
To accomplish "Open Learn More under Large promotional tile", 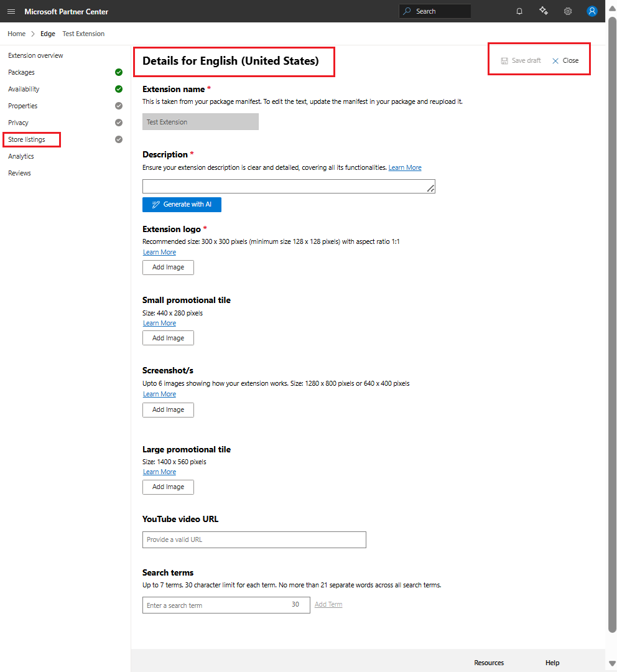I will 159,472.
